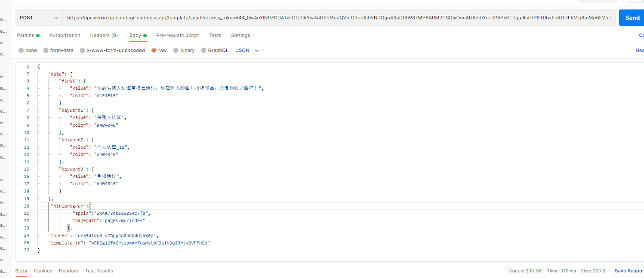
Task: Click the long first value message string
Action: [178, 89]
